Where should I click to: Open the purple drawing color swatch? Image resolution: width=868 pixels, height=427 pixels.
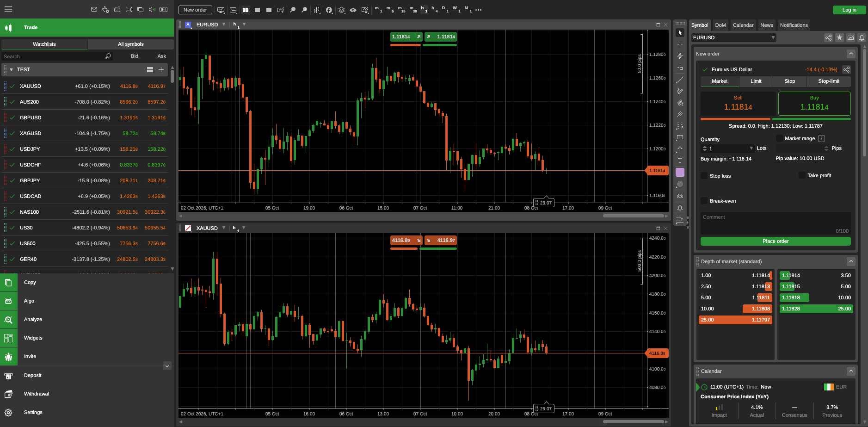(x=680, y=172)
